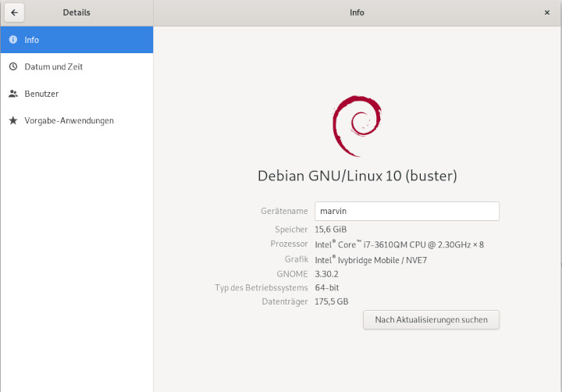Image resolution: width=562 pixels, height=392 pixels.
Task: Click the Datenträger label
Action: click(285, 301)
